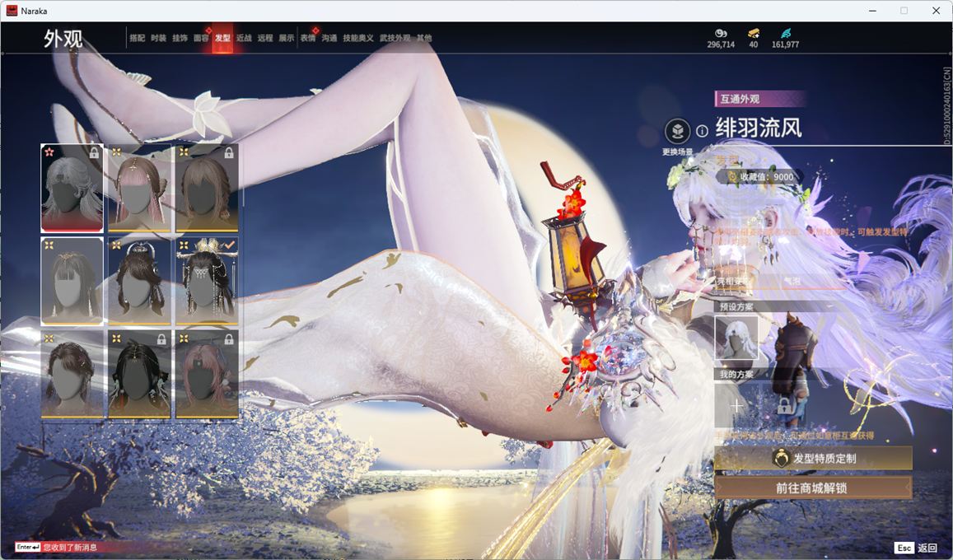Open the 其他 tab
Screen dimensions: 953x560
coord(424,38)
